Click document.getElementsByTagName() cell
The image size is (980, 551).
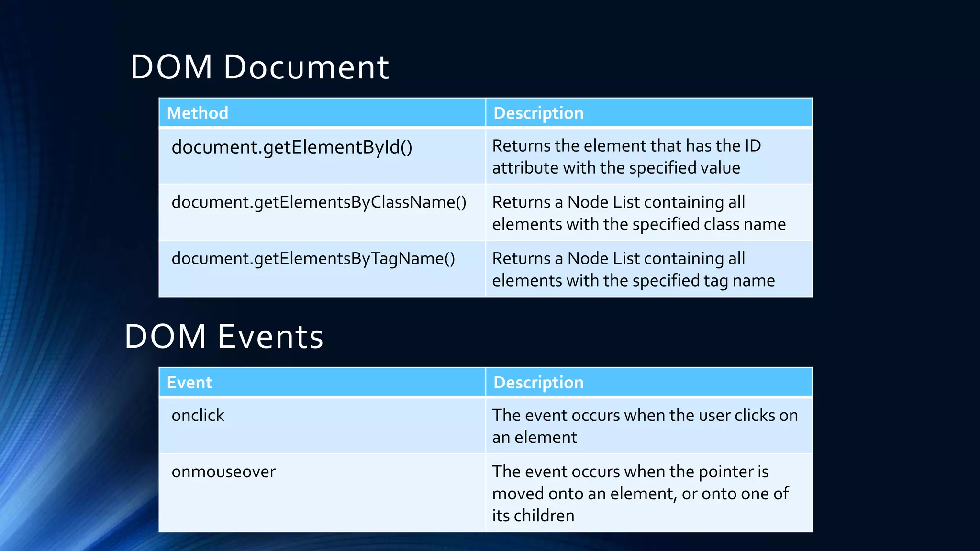[x=313, y=259]
